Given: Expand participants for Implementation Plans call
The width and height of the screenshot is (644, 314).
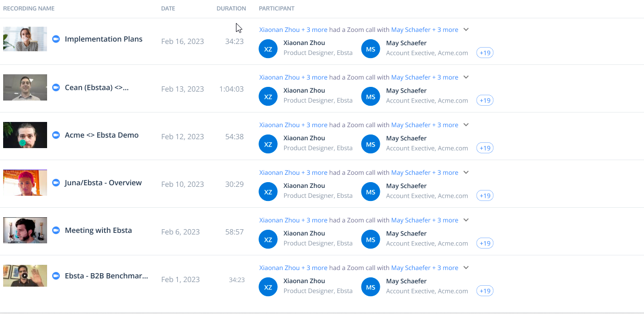Looking at the screenshot, I should click(466, 30).
